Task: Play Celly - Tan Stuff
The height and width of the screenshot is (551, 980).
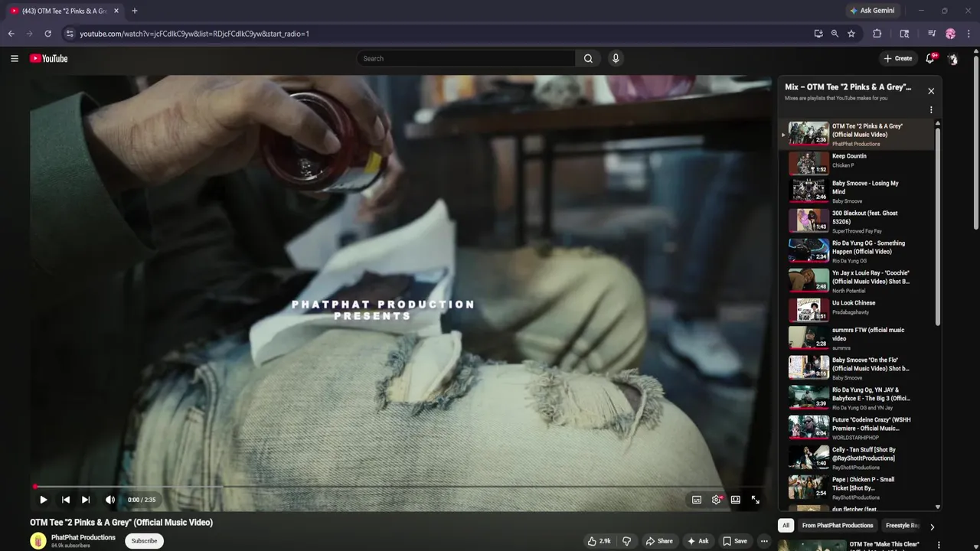Action: 857,458
